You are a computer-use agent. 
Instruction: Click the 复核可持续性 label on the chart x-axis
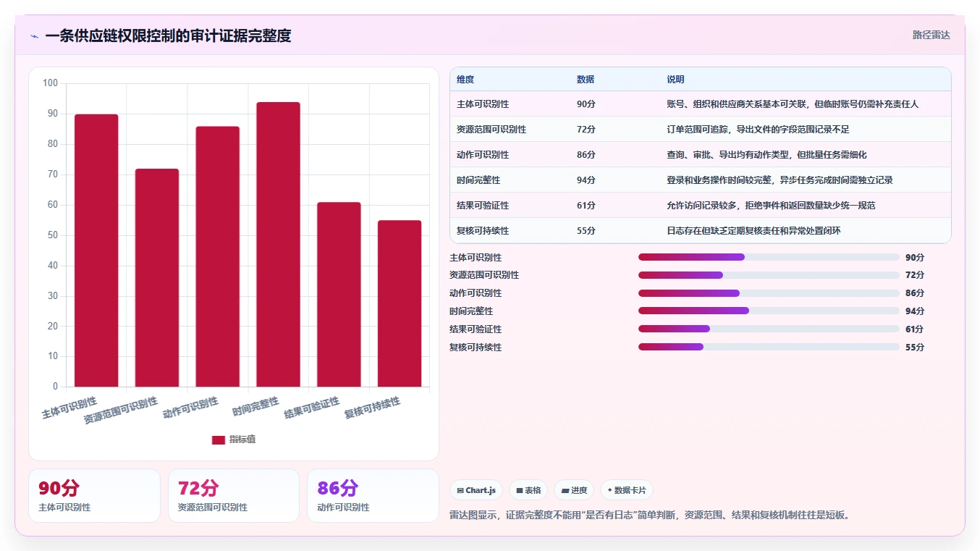tap(372, 408)
